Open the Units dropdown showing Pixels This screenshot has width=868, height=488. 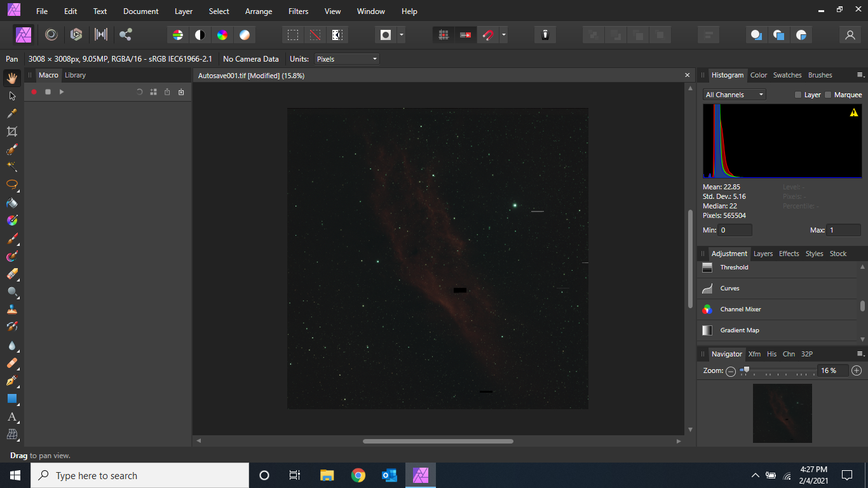pyautogui.click(x=346, y=58)
